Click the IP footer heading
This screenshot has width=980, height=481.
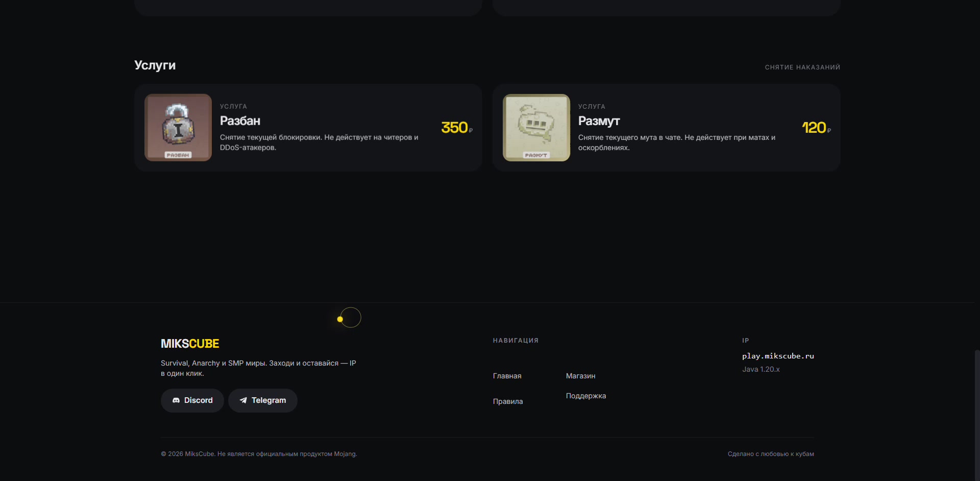coord(746,341)
